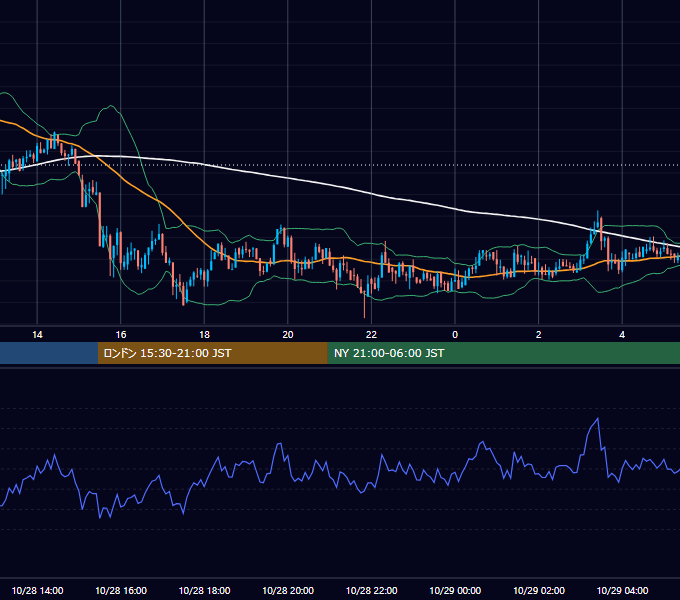
Task: Click the blue session bar before ロンドン
Action: coord(49,353)
